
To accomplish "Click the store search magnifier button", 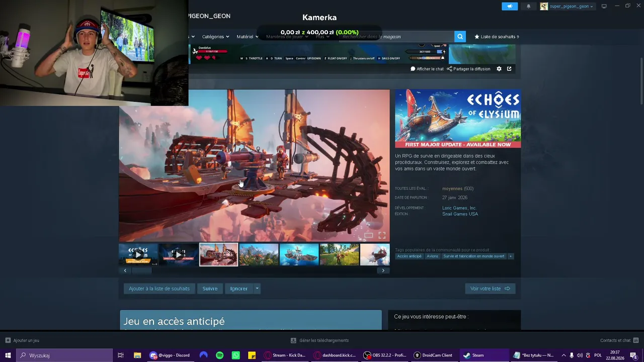I will tap(460, 36).
